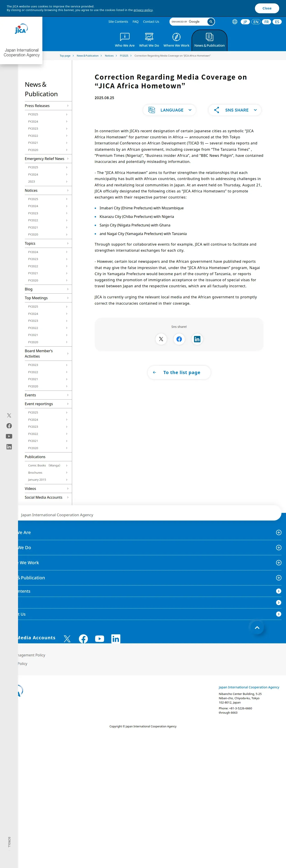286x868 pixels.
Task: Share article on LinkedIn
Action: coord(197,339)
